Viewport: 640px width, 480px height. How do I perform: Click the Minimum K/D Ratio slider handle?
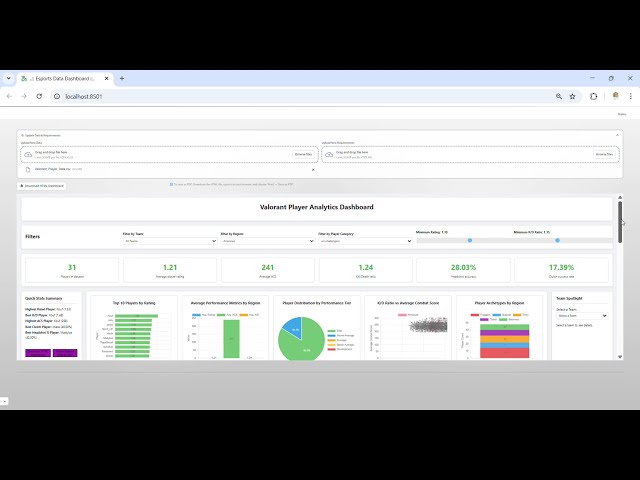[x=558, y=240]
